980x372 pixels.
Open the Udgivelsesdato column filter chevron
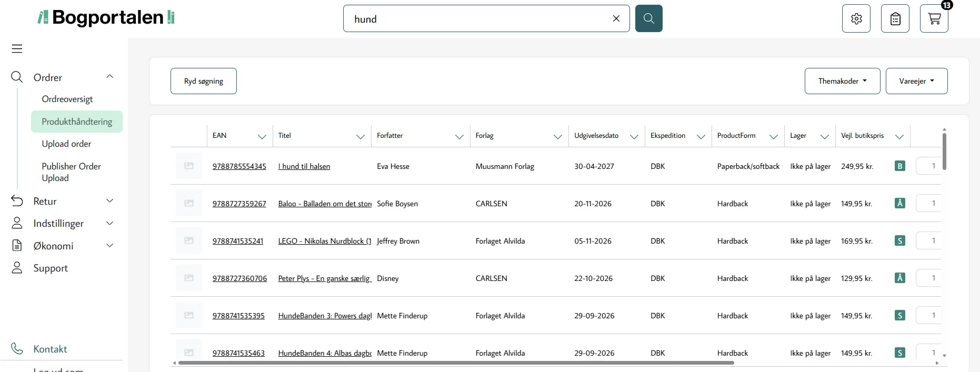(x=634, y=137)
